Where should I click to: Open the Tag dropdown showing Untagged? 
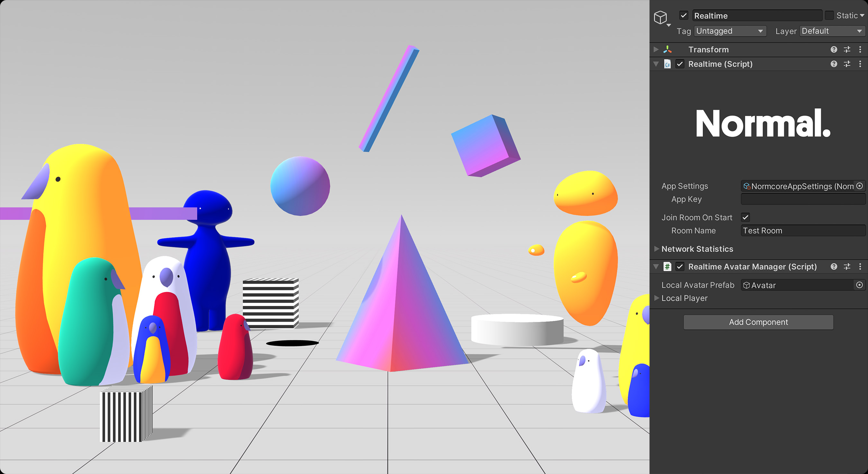pos(730,31)
